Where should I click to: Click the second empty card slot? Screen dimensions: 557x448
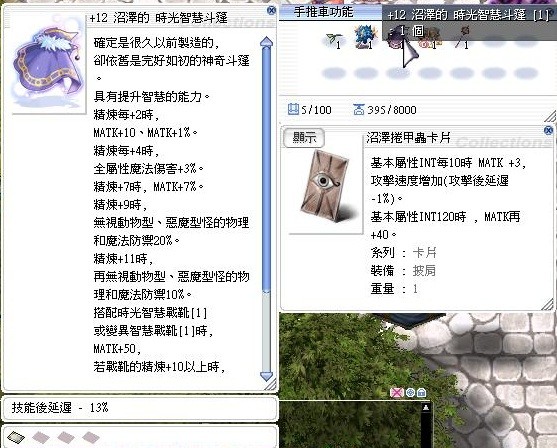40,437
